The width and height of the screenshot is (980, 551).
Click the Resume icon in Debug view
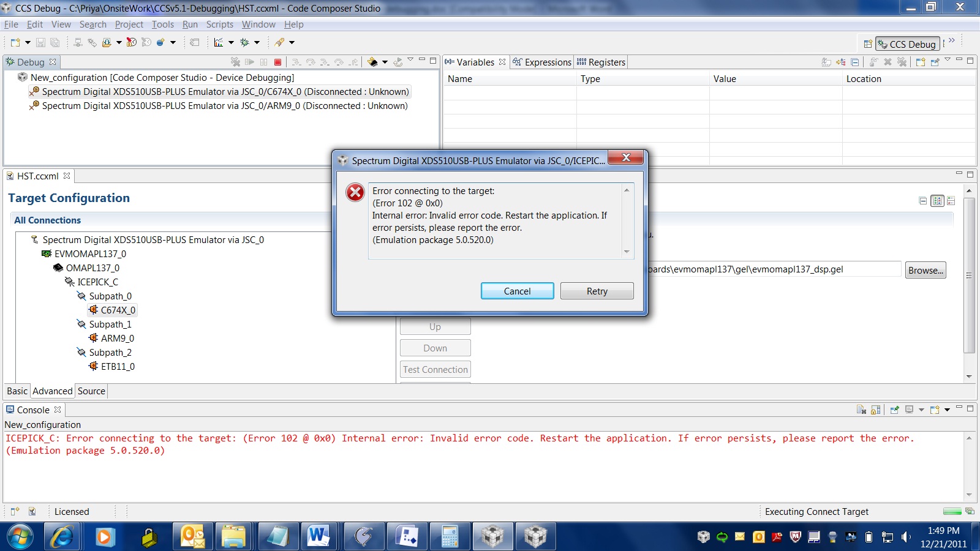[x=249, y=62]
